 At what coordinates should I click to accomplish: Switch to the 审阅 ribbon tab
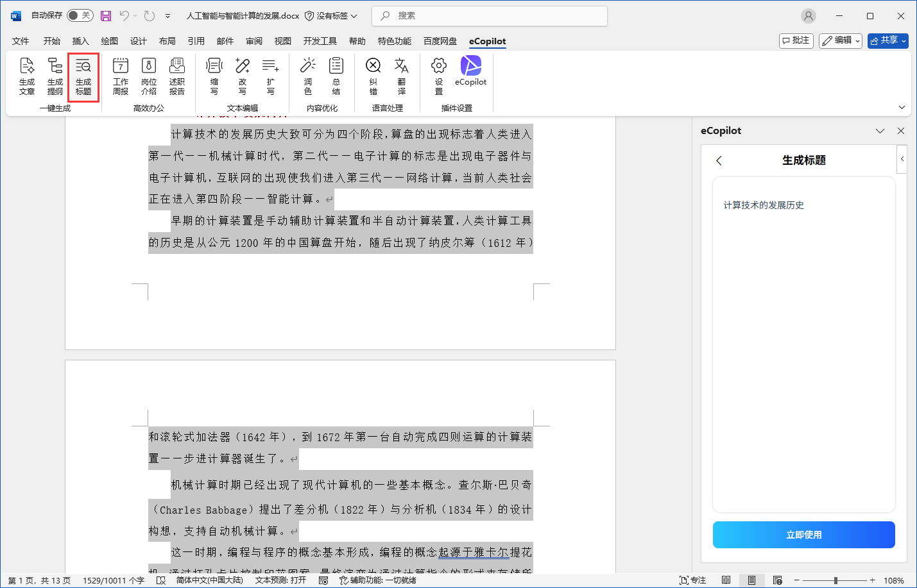[x=253, y=40]
